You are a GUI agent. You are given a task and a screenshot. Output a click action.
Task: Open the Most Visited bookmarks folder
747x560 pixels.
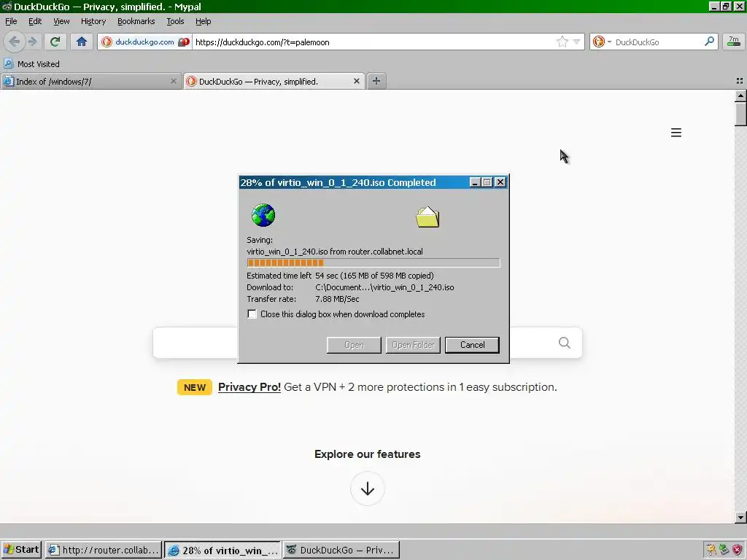(x=32, y=64)
